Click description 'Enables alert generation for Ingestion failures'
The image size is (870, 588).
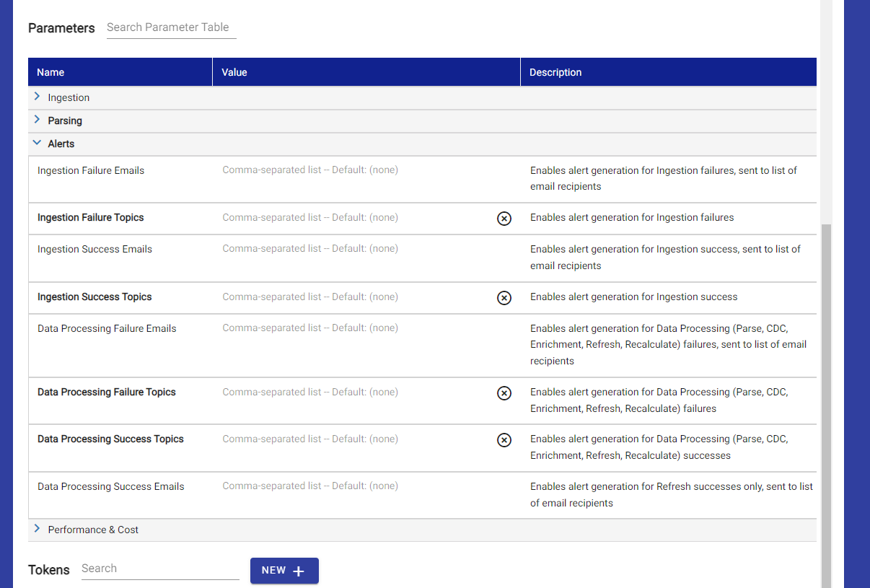coord(632,218)
